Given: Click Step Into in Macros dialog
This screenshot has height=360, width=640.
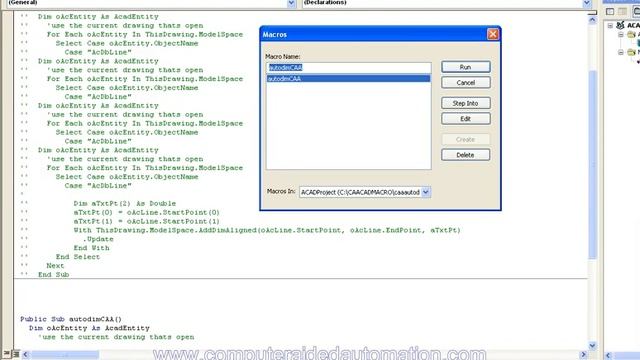Looking at the screenshot, I should tap(465, 103).
